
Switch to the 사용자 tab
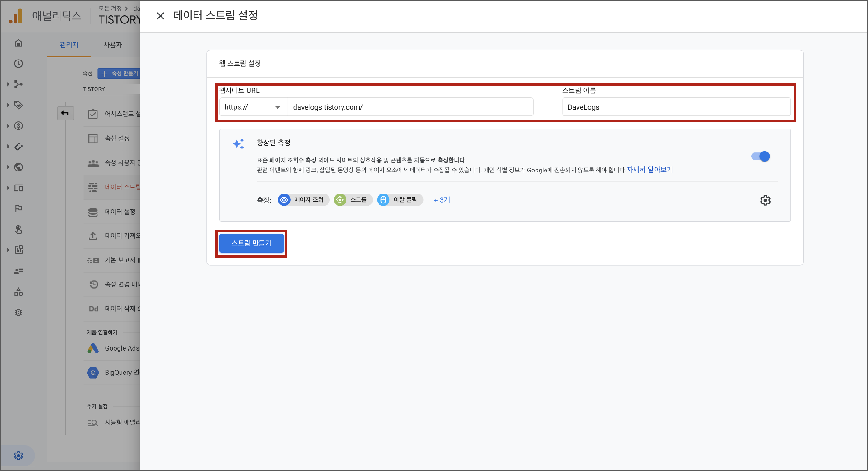coord(113,45)
